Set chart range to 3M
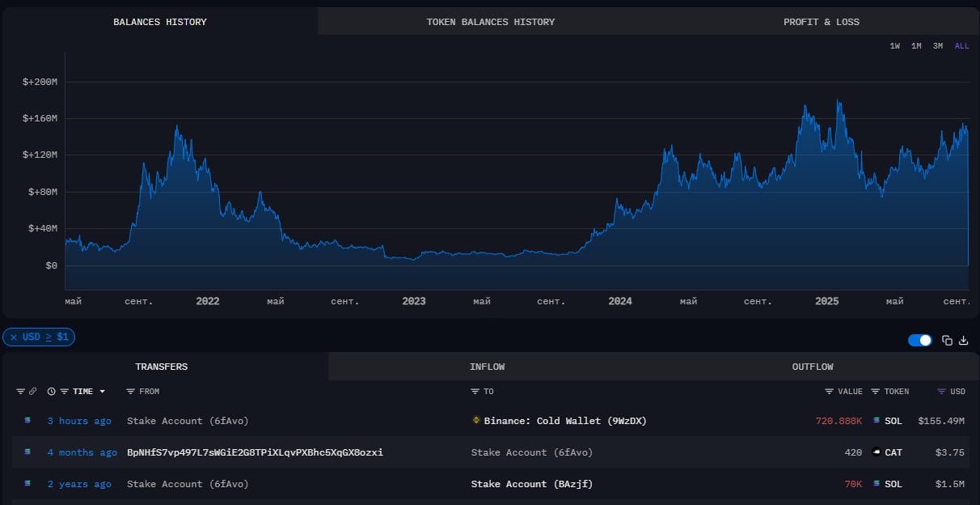Viewport: 980px width, 505px height. (x=938, y=46)
